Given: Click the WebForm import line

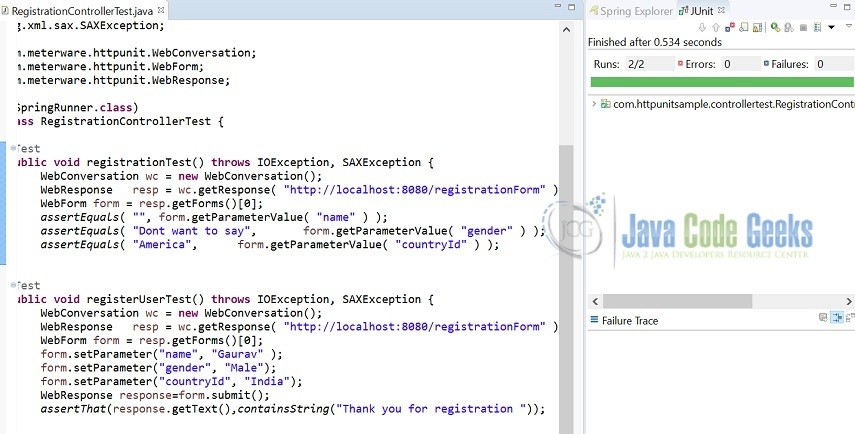Looking at the screenshot, I should coord(110,67).
